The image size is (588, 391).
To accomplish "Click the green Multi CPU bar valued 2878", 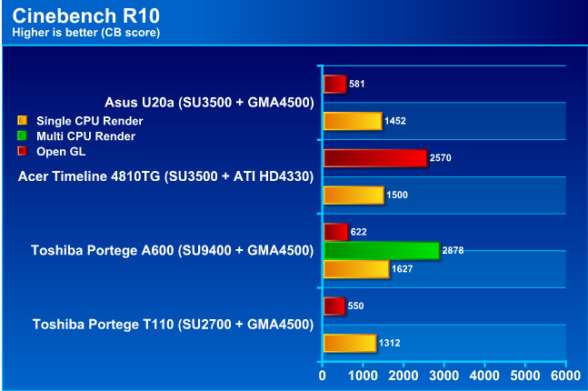I will click(x=382, y=251).
